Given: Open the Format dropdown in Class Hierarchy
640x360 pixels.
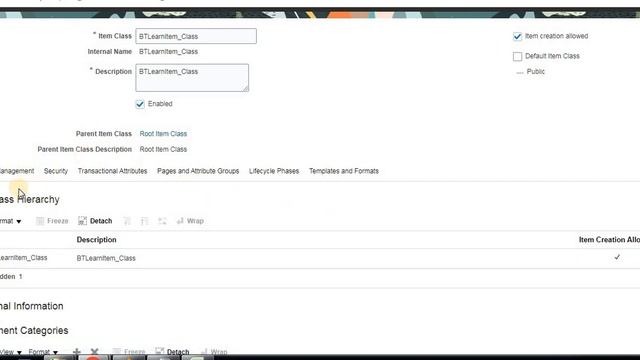Looking at the screenshot, I should click(11, 221).
